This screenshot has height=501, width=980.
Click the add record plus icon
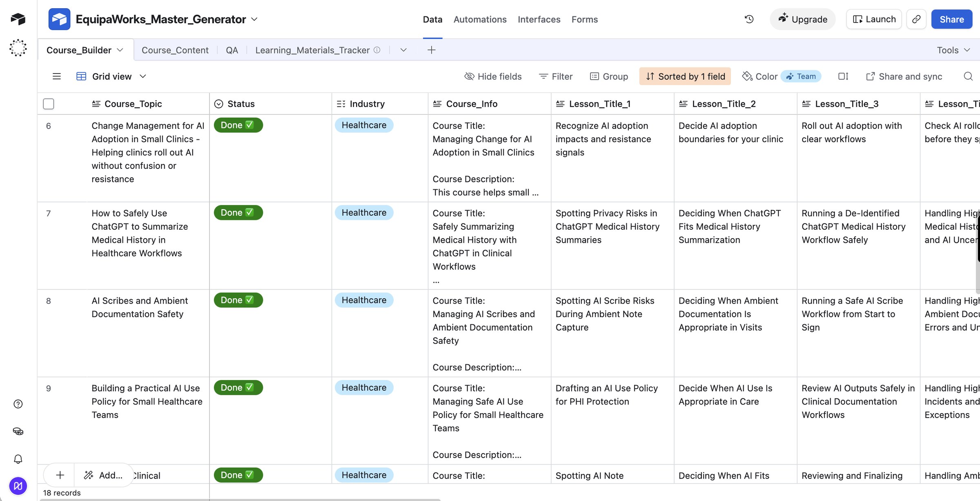point(60,475)
